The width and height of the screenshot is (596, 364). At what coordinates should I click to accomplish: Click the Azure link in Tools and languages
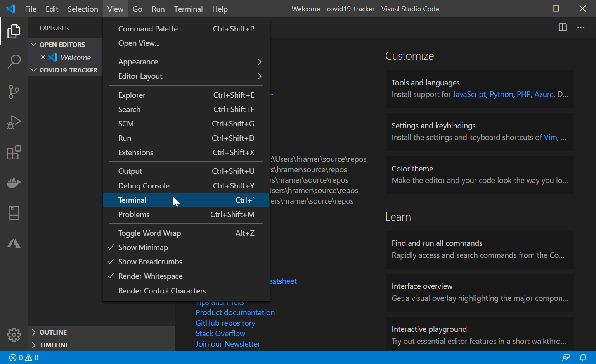tap(544, 94)
